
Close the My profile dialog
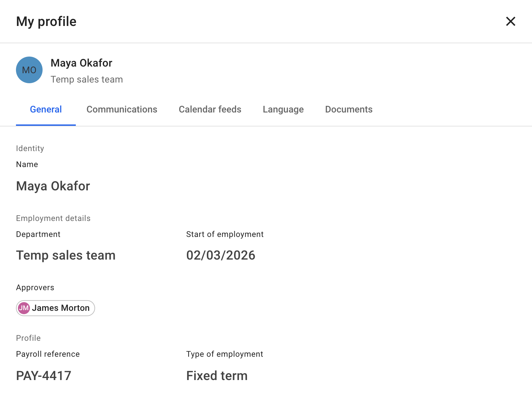click(510, 21)
